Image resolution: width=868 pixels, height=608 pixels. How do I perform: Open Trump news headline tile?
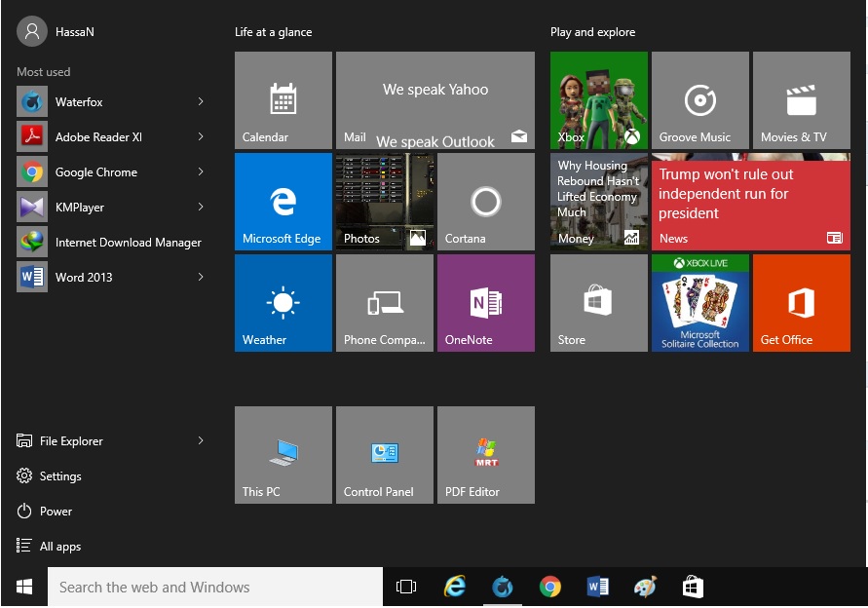coord(750,202)
